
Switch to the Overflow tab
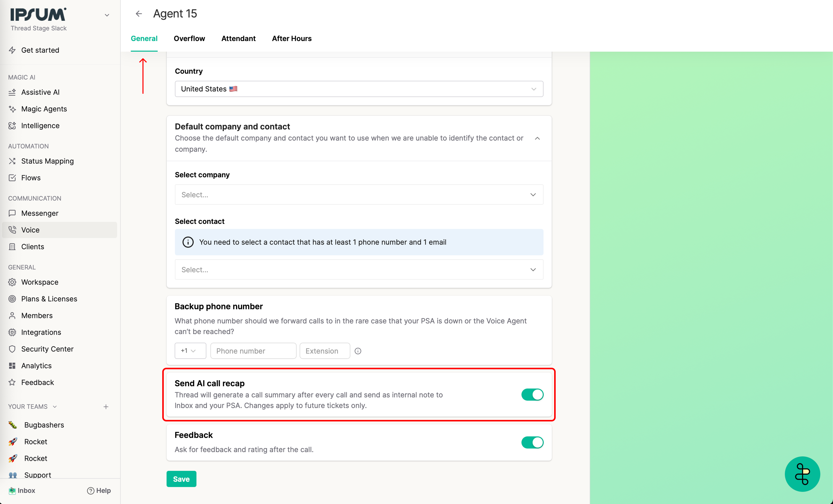[x=189, y=38]
